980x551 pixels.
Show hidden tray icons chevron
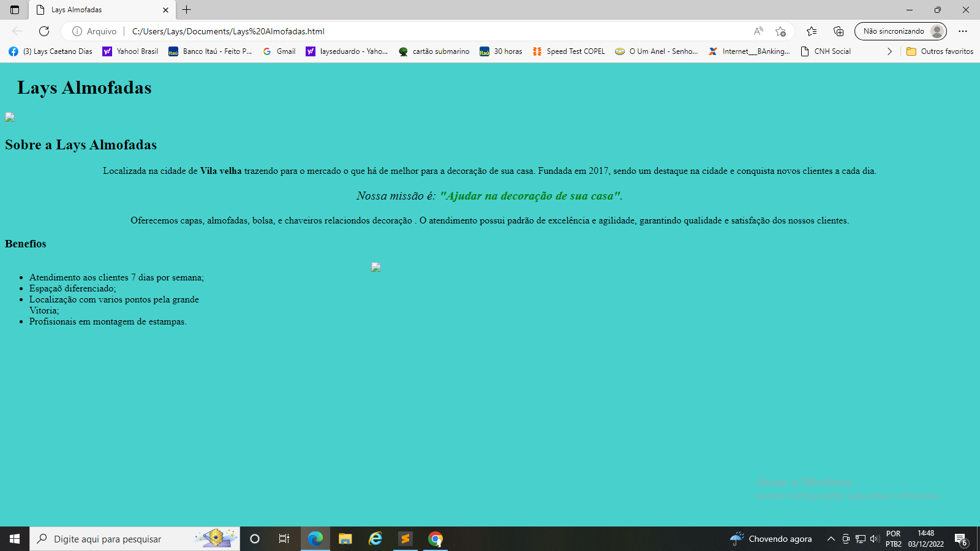pos(831,539)
